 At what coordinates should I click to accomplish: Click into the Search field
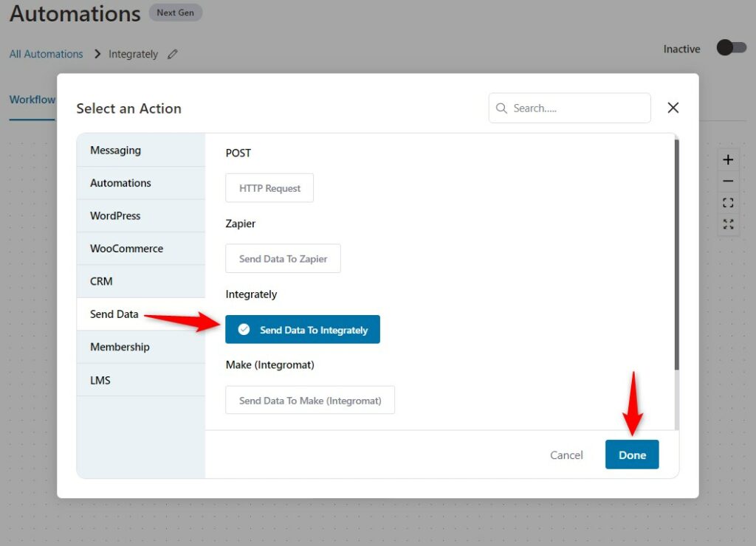[570, 108]
